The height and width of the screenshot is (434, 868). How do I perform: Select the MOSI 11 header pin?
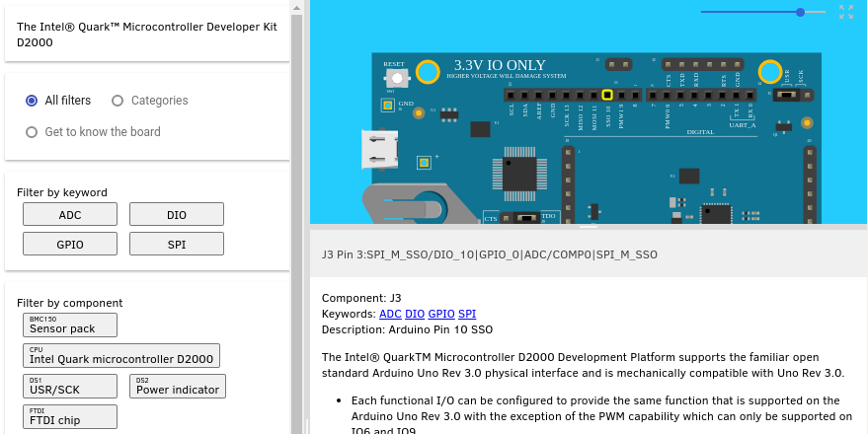tap(594, 95)
